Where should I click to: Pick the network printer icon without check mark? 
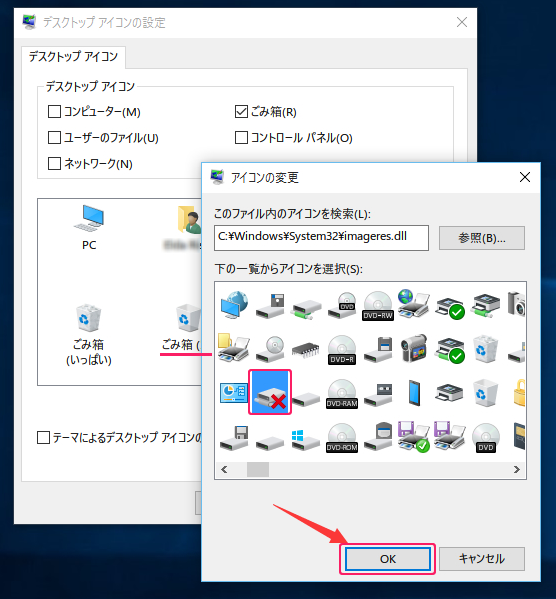click(485, 306)
